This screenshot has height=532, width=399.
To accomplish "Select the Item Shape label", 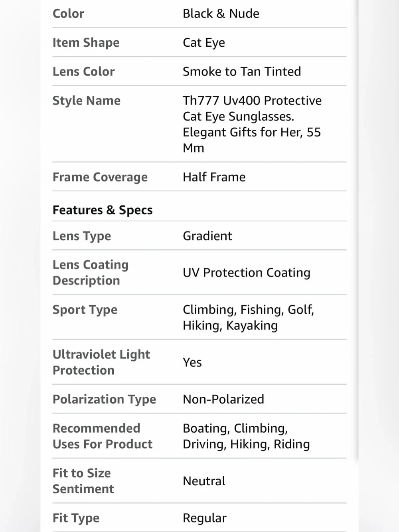I will coord(86,43).
